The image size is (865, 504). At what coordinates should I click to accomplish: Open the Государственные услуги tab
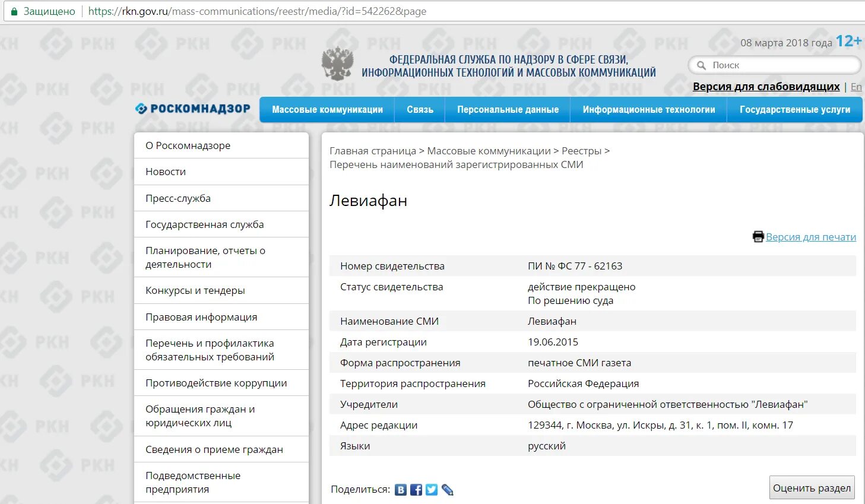click(794, 110)
